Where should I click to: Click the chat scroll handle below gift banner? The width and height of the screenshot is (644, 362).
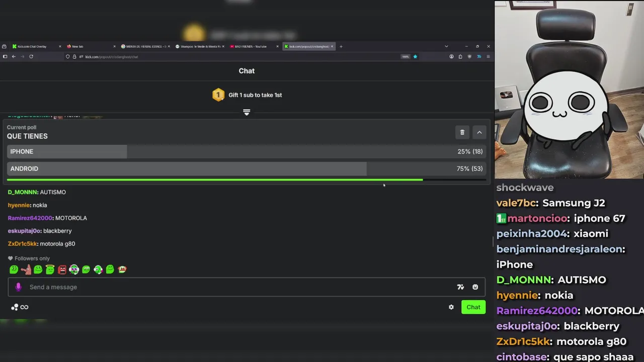coord(247,112)
